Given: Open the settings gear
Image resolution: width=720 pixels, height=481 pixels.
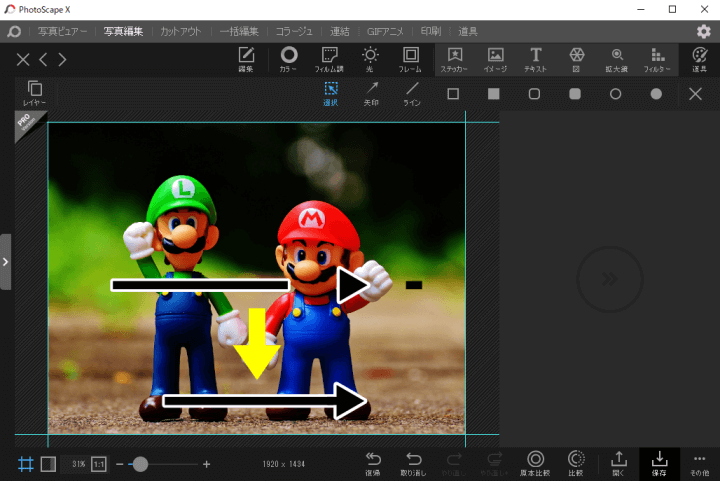Looking at the screenshot, I should click(703, 31).
